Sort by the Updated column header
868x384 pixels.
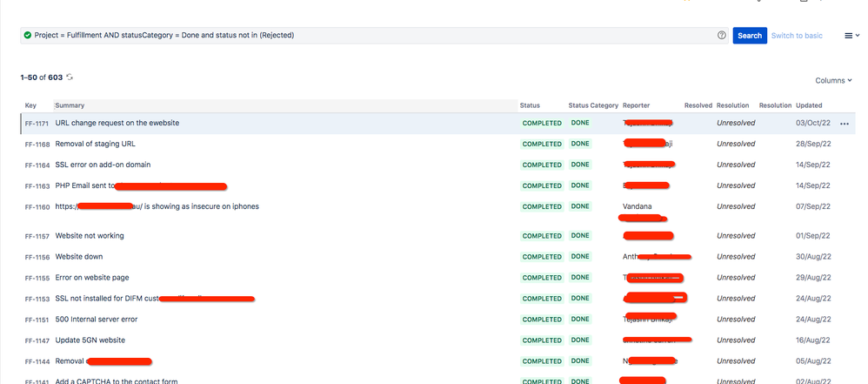point(809,105)
